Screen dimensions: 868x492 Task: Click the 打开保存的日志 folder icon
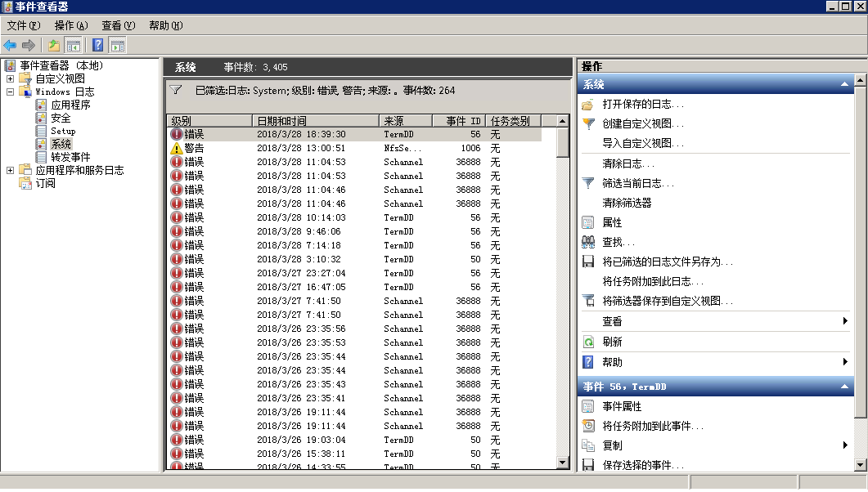587,103
